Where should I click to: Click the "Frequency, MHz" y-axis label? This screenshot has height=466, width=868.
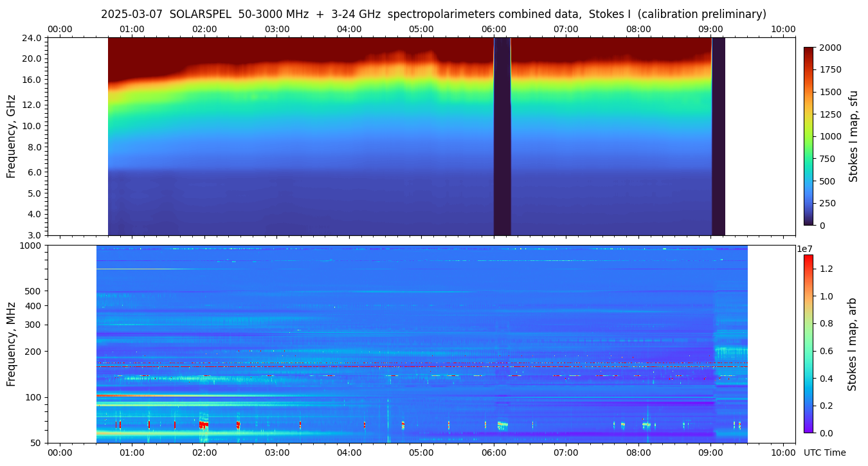11,344
